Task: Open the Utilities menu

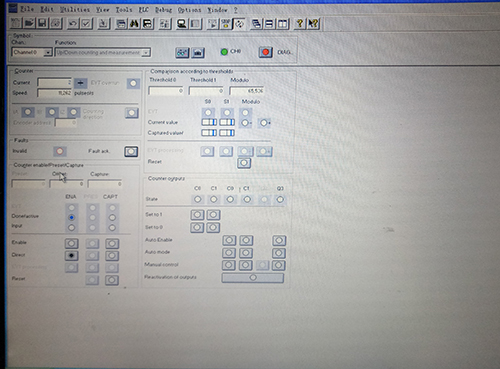Action: tap(75, 9)
